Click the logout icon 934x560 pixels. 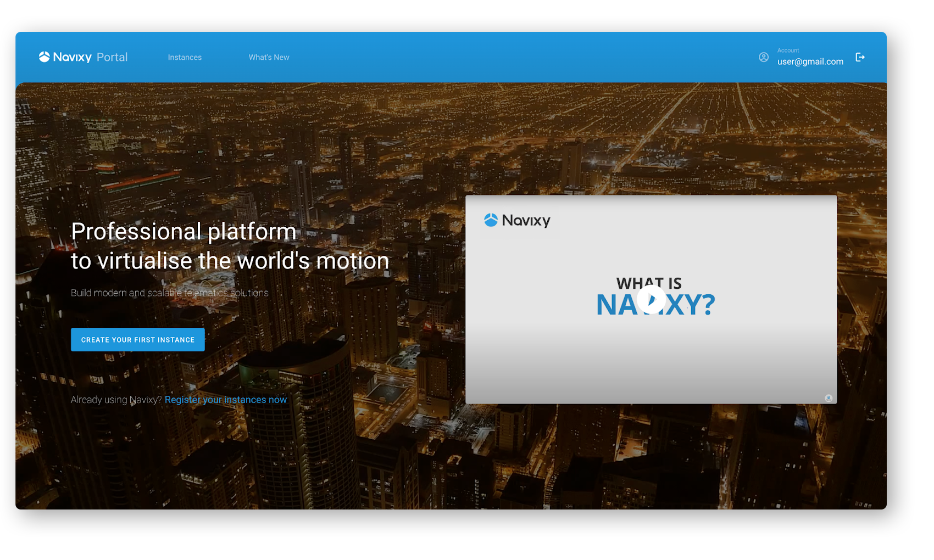860,57
